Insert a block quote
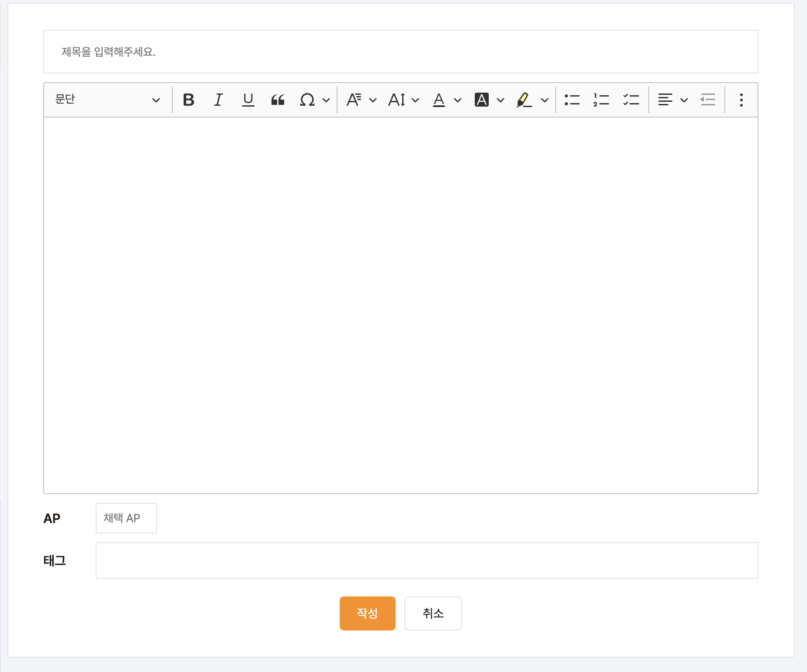 coord(278,100)
